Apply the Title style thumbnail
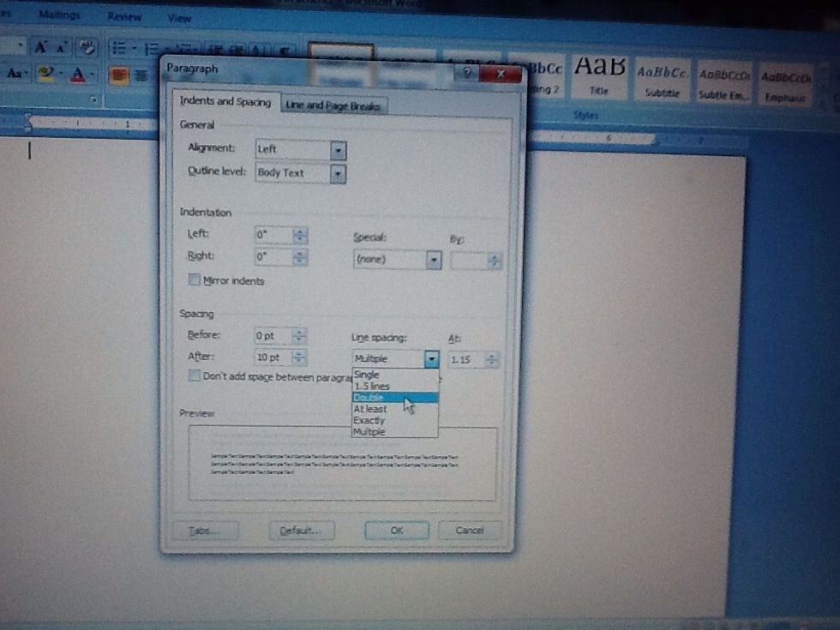 (x=599, y=77)
